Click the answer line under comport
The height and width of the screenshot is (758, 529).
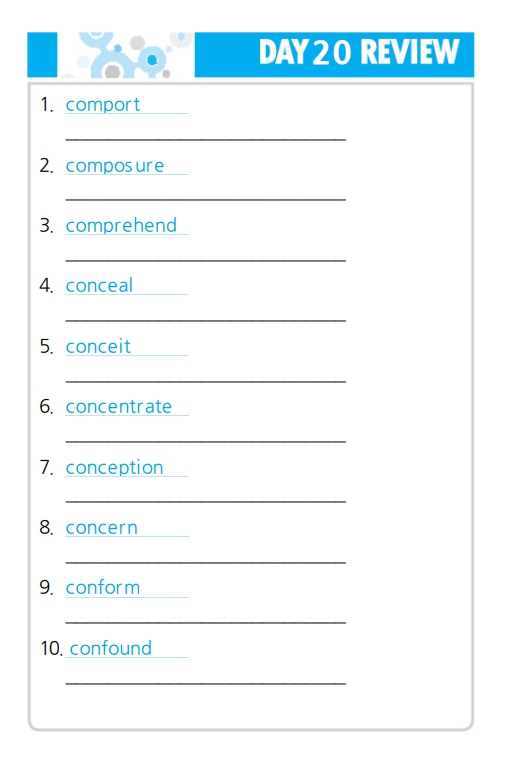pyautogui.click(x=206, y=139)
